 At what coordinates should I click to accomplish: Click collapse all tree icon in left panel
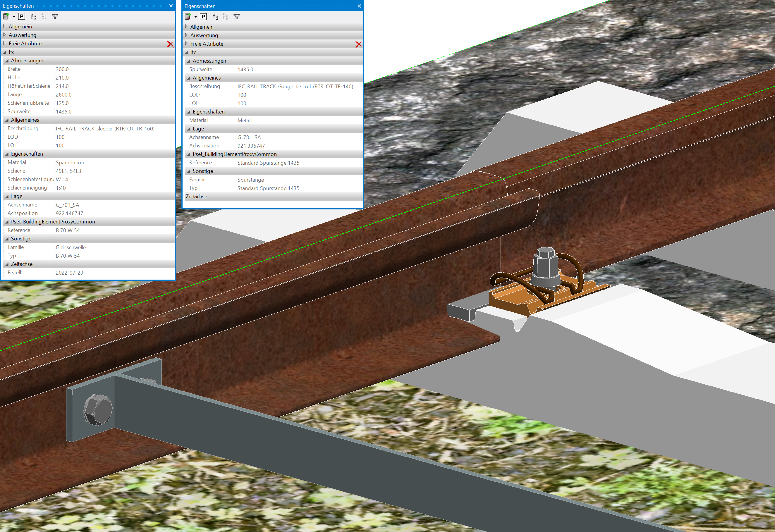tap(44, 16)
